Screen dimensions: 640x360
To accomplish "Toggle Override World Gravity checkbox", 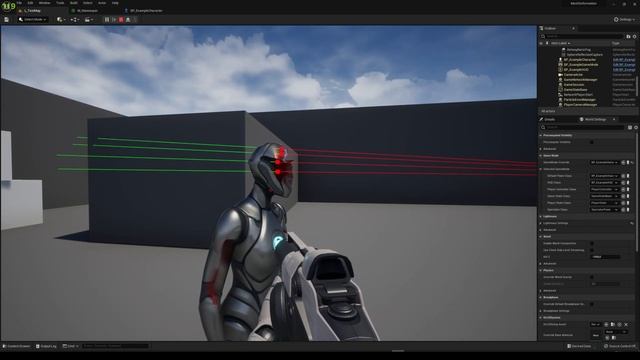I will coord(592,277).
